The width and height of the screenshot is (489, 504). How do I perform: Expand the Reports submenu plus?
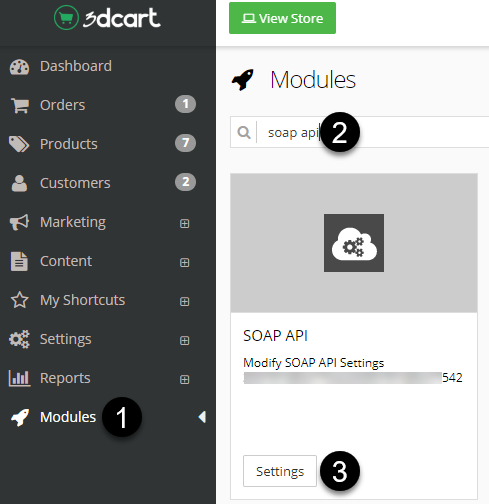point(185,379)
